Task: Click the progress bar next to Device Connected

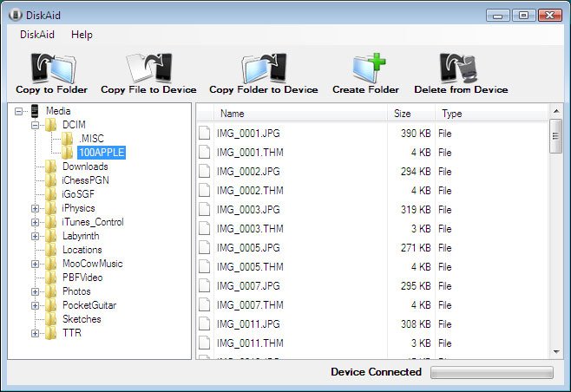Action: (492, 372)
